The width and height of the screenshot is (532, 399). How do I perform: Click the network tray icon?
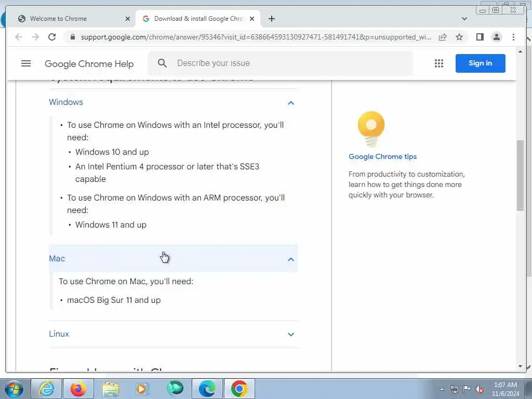tap(454, 389)
